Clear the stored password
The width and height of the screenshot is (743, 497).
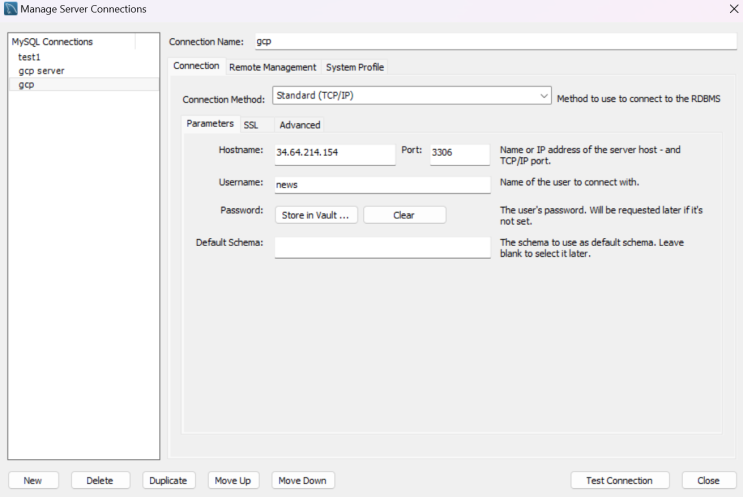pyautogui.click(x=404, y=215)
